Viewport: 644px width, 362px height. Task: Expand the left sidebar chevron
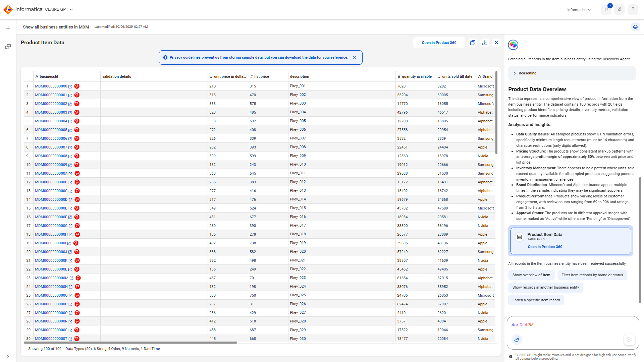8,357
